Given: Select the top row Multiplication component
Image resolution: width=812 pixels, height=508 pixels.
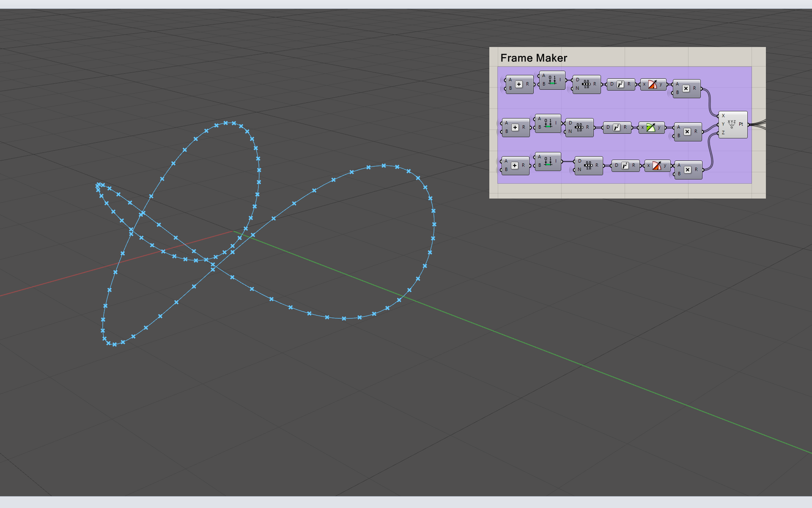Looking at the screenshot, I should (686, 88).
